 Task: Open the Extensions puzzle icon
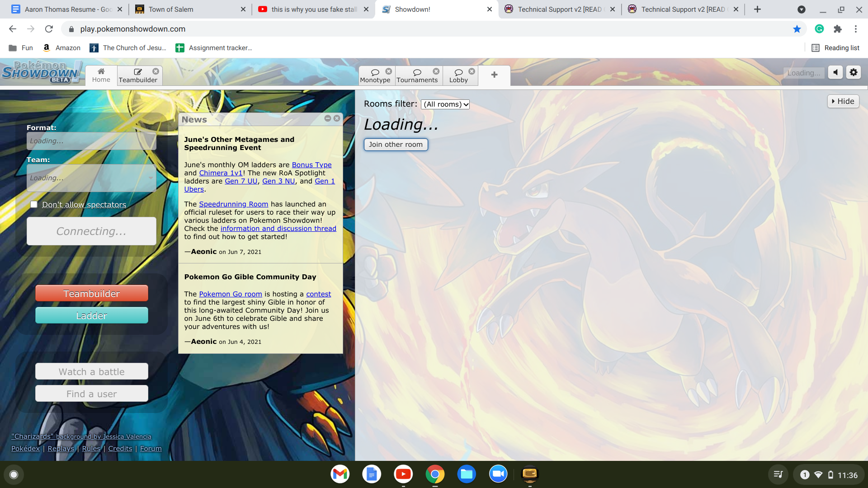tap(838, 29)
